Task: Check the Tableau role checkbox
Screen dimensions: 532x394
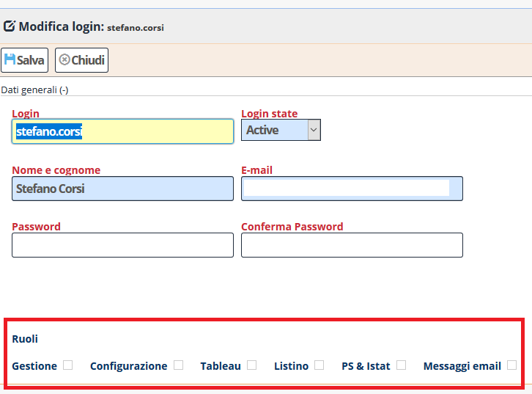Action: (x=252, y=365)
